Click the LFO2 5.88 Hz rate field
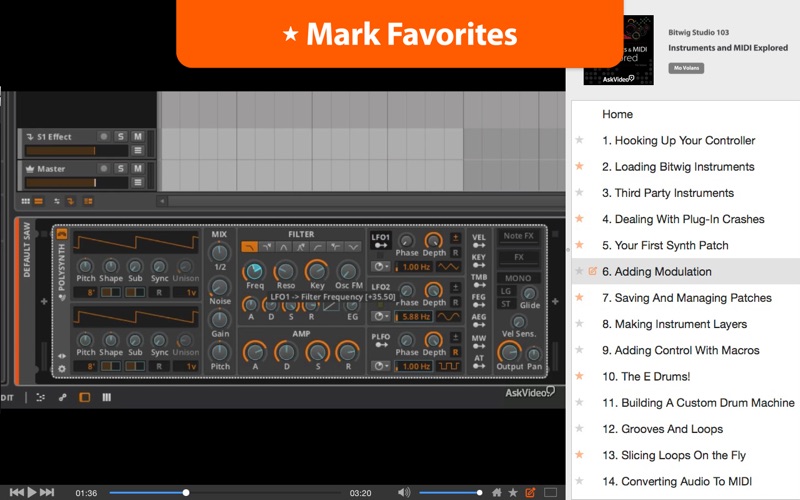This screenshot has width=800, height=500. point(414,317)
